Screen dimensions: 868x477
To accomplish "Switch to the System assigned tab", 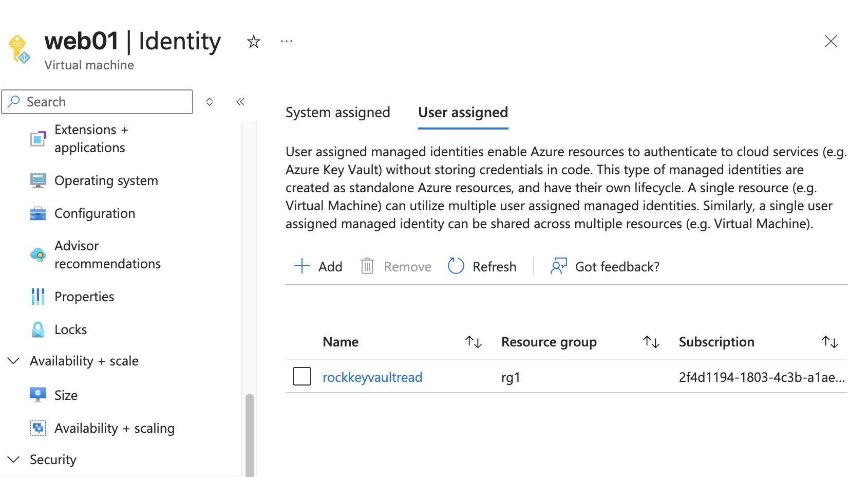I will [x=338, y=113].
